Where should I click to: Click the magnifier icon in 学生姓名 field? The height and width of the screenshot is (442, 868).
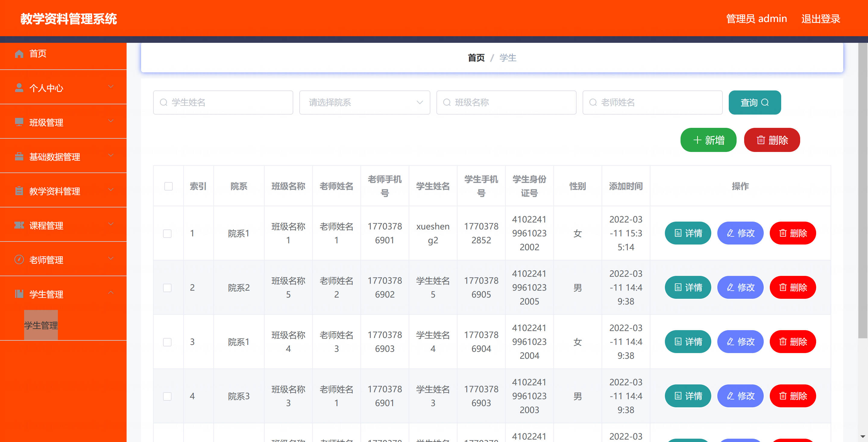coord(163,103)
